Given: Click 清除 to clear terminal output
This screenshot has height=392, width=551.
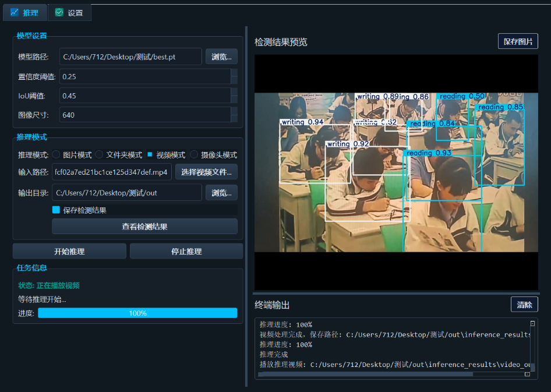Looking at the screenshot, I should [x=524, y=304].
